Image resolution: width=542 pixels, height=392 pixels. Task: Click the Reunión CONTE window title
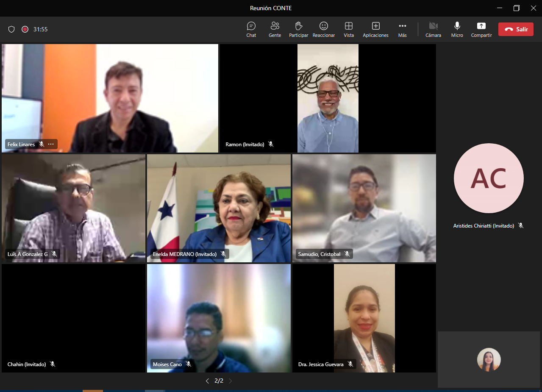point(271,8)
